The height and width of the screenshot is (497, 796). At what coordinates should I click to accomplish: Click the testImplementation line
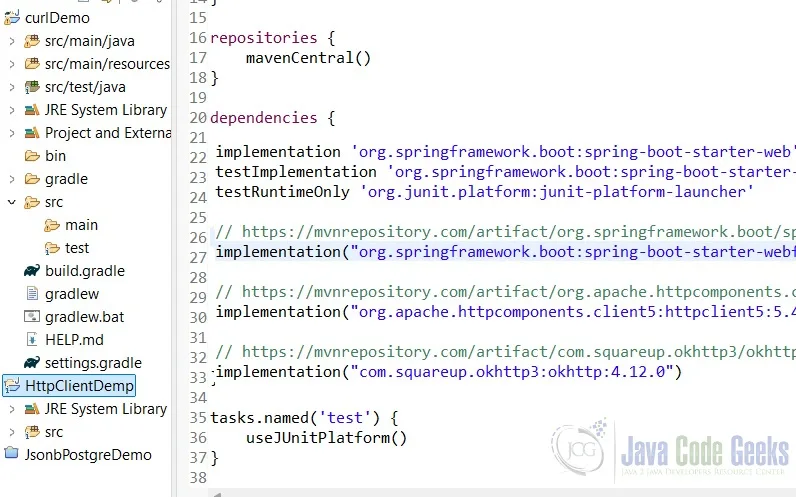pyautogui.click(x=505, y=172)
